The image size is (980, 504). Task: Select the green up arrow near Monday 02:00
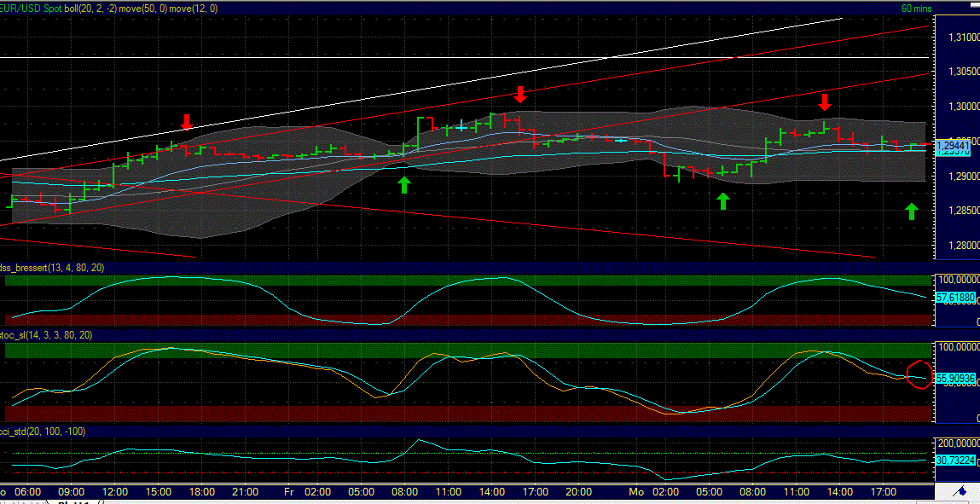click(x=722, y=200)
